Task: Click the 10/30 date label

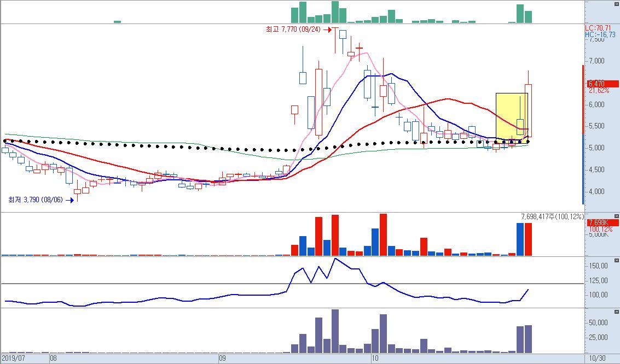Action: point(598,359)
